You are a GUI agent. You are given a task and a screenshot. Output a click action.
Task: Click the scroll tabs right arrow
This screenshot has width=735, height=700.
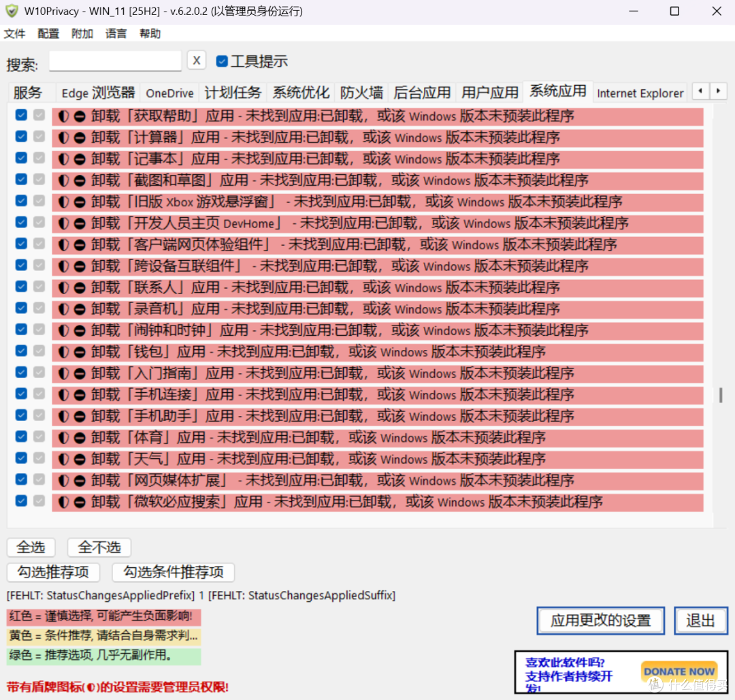click(718, 91)
